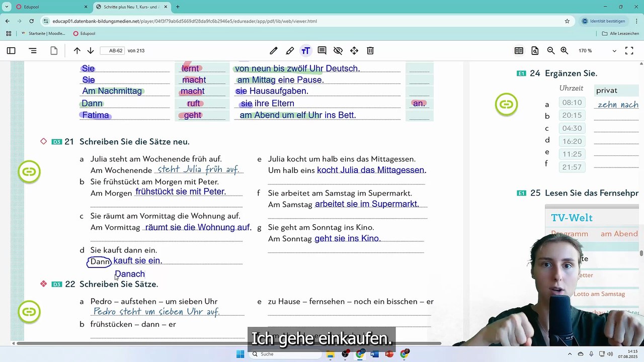
Task: Reload the current page
Action: (31, 21)
